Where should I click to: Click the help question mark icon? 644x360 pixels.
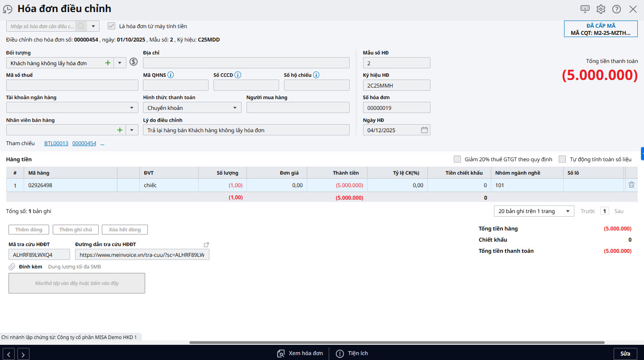[x=616, y=9]
